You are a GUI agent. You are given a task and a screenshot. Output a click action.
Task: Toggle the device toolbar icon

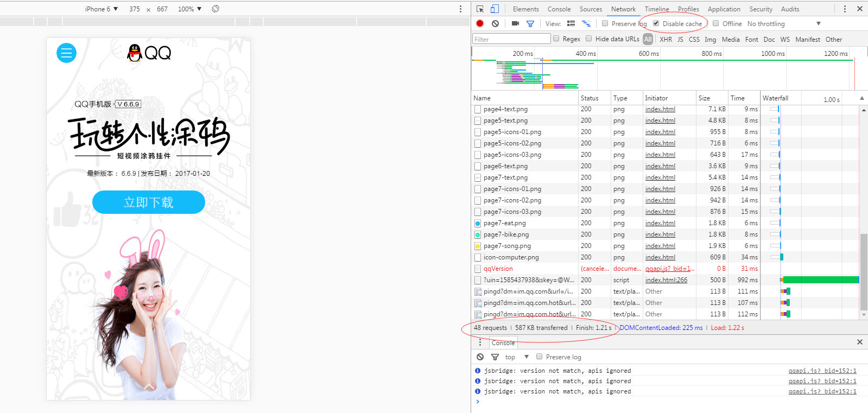495,9
